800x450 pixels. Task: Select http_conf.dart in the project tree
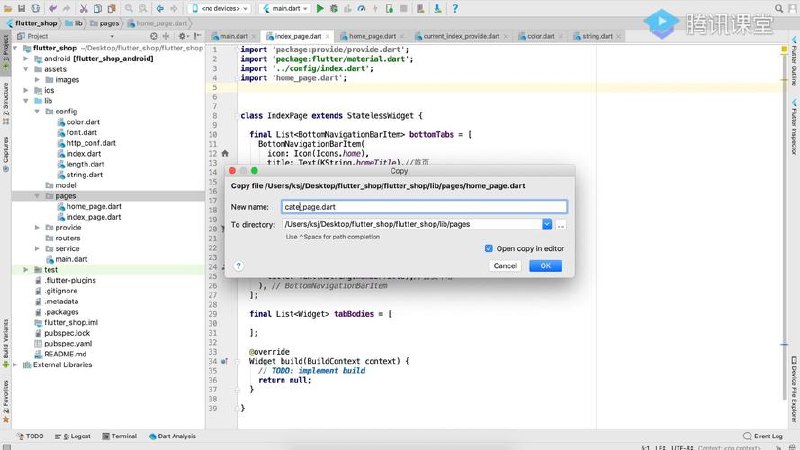pyautogui.click(x=90, y=143)
